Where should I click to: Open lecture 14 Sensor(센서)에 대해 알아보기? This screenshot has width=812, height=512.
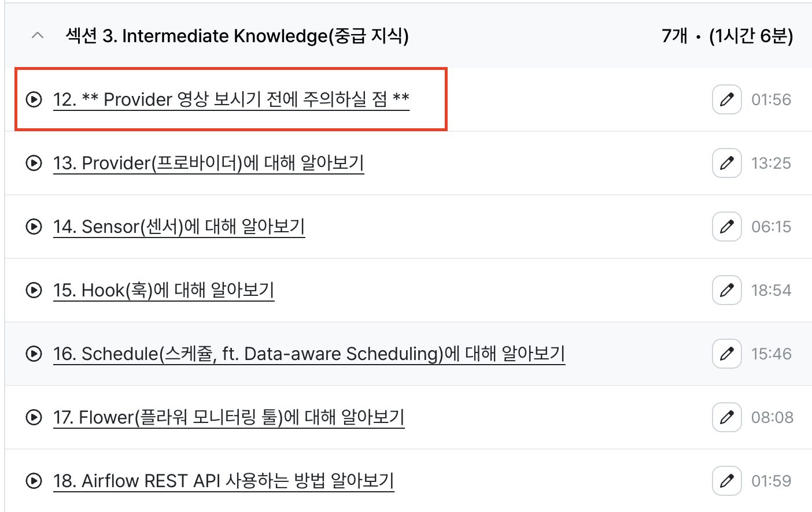pyautogui.click(x=179, y=227)
